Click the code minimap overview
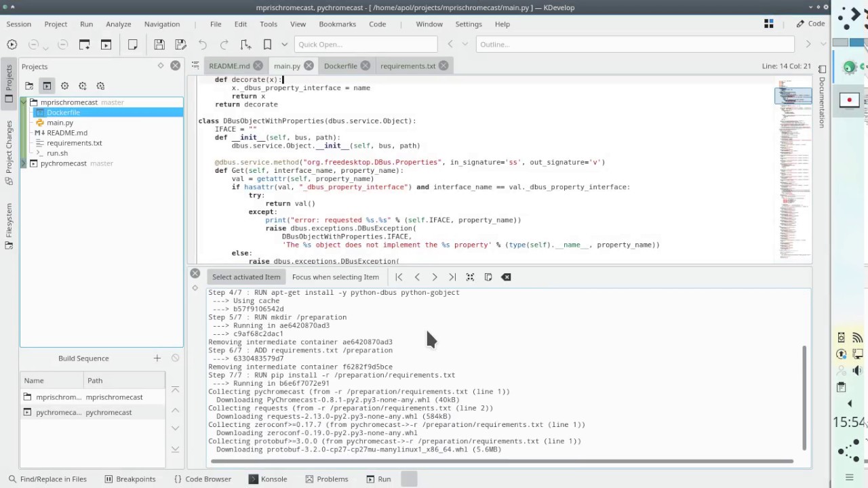 click(793, 169)
